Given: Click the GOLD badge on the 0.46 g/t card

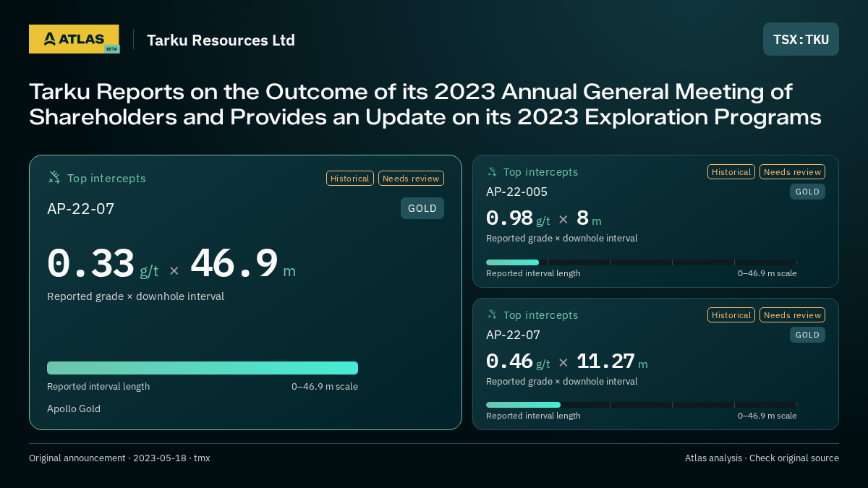Looking at the screenshot, I should coord(807,335).
